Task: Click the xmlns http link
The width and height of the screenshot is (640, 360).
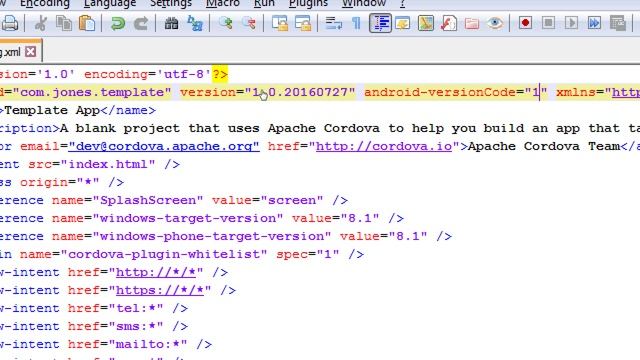Action: 626,92
